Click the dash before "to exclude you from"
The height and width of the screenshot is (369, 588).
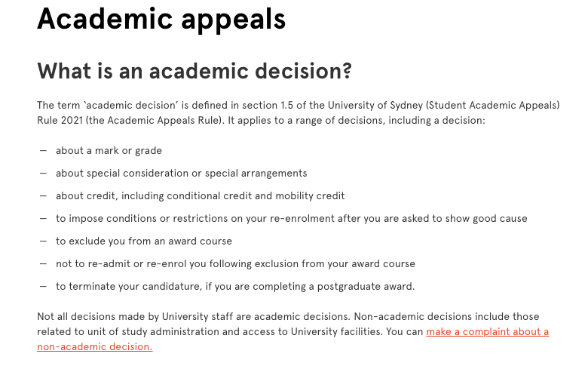click(x=43, y=241)
